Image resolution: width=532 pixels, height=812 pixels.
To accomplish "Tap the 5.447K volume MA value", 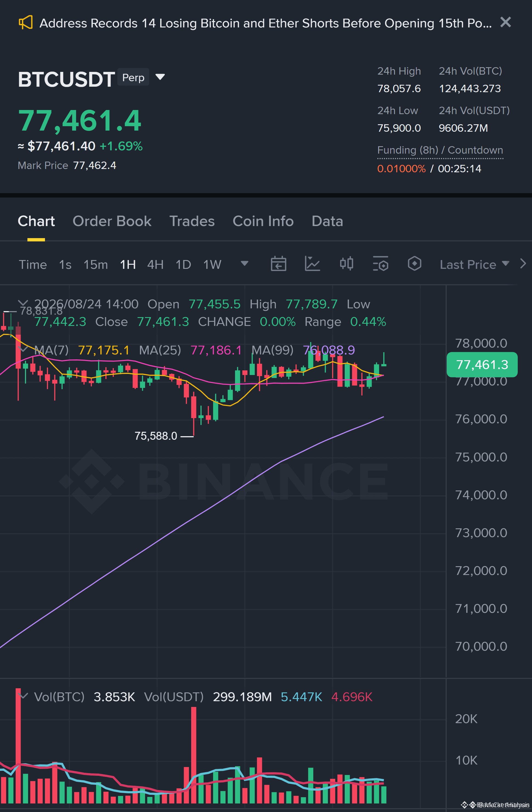I will coord(301,697).
